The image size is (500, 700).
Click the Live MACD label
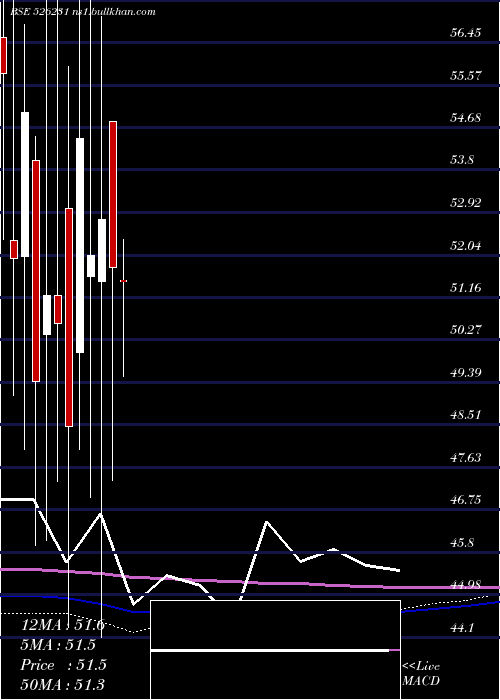coord(421,673)
